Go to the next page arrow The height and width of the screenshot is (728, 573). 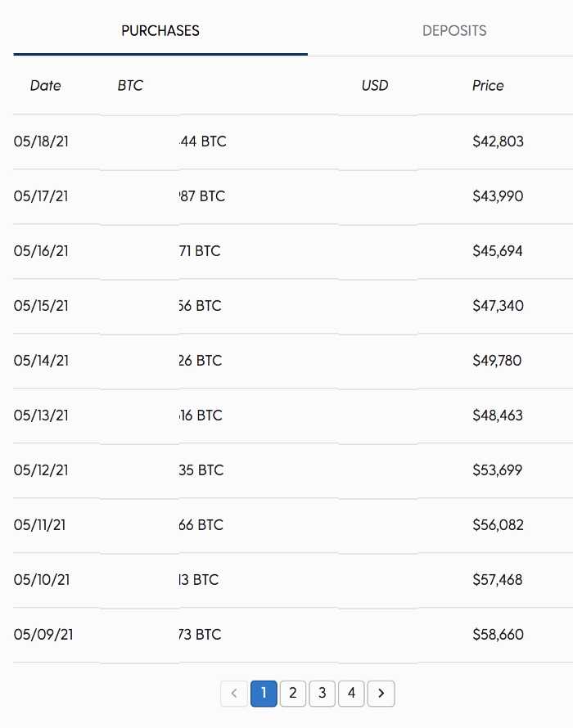click(x=381, y=694)
